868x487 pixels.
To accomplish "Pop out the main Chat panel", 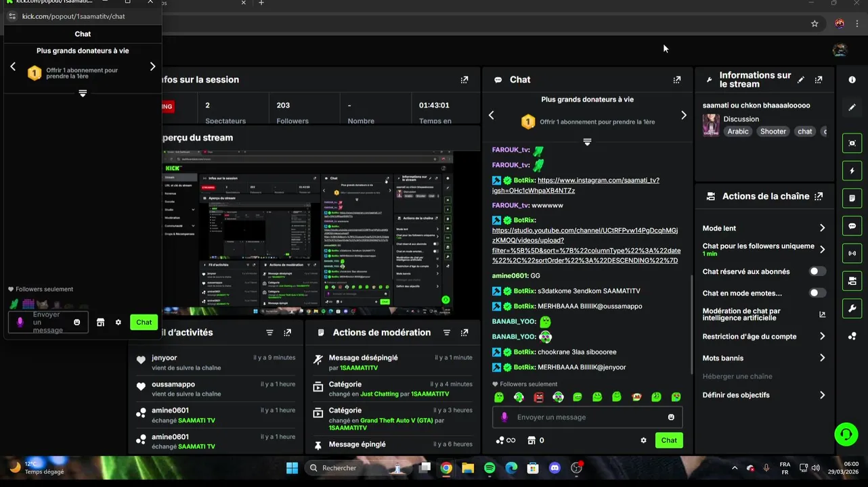I will 677,80.
